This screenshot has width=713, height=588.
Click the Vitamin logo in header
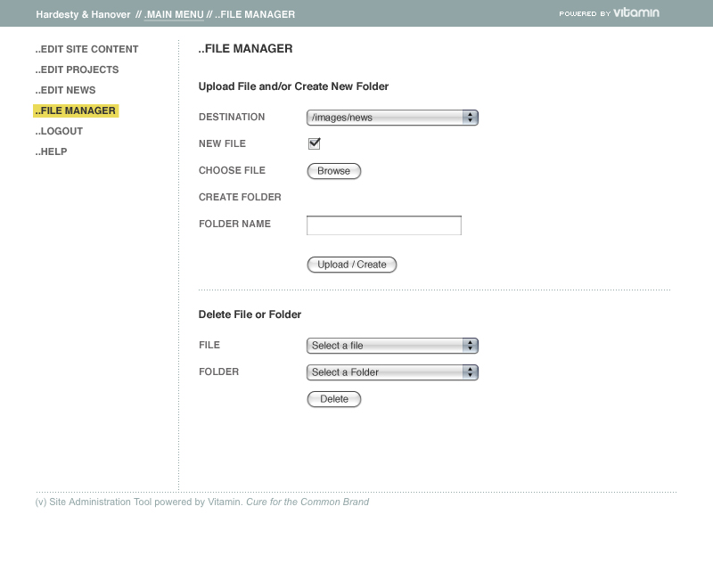pyautogui.click(x=635, y=13)
